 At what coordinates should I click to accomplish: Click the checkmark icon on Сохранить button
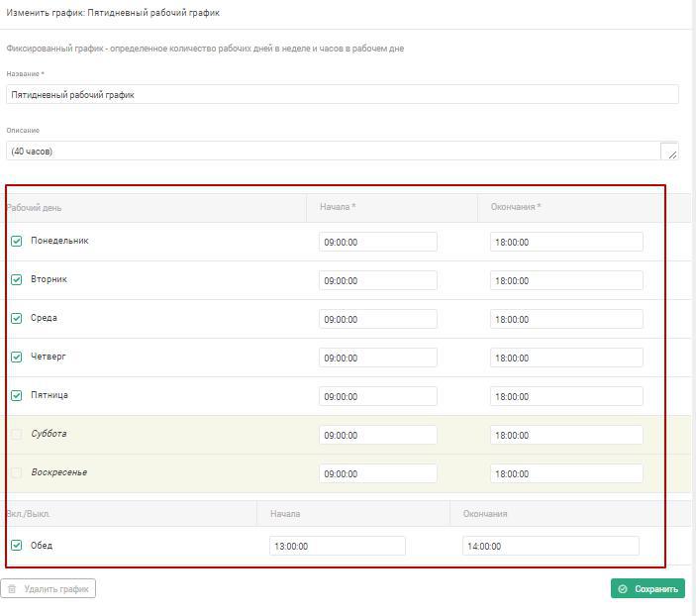(x=623, y=589)
